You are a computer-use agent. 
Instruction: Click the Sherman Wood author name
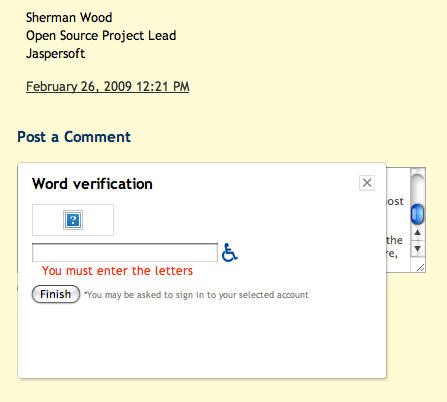coord(69,18)
